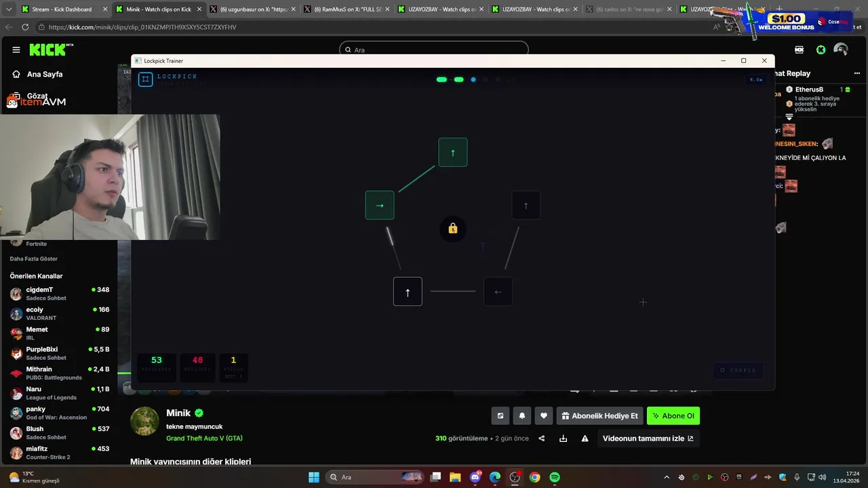This screenshot has width=868, height=488.
Task: Switch to carlos on X tab
Action: (628, 9)
